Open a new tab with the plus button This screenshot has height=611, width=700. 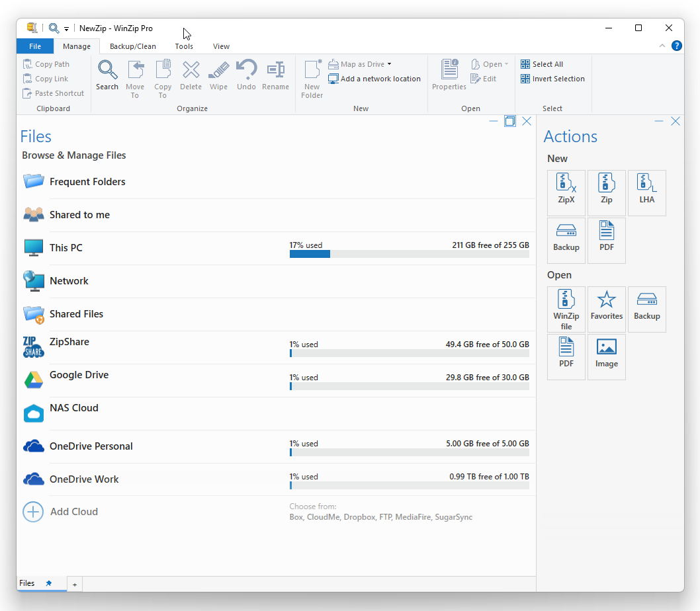tap(75, 585)
